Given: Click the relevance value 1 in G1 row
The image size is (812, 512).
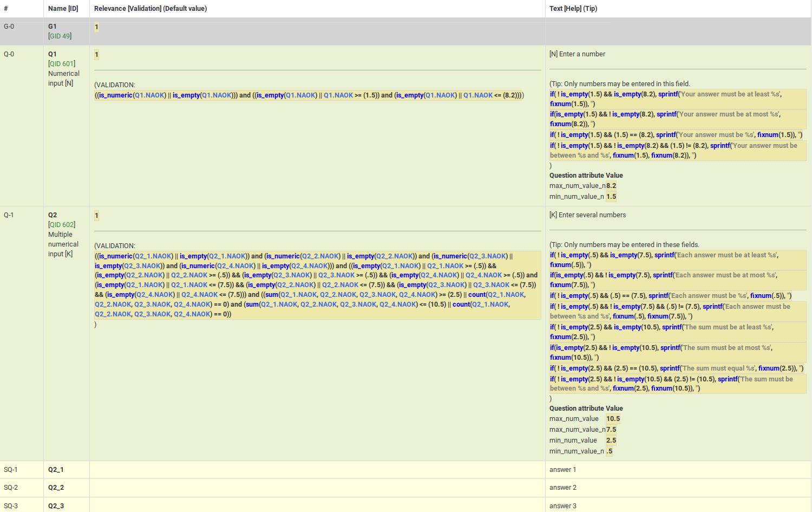Looking at the screenshot, I should tap(96, 27).
